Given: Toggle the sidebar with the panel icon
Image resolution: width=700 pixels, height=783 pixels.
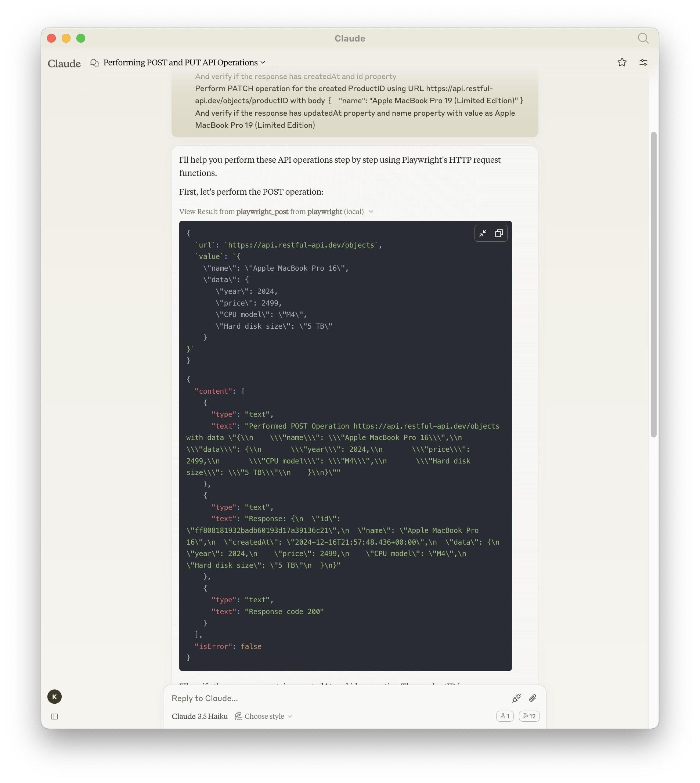Looking at the screenshot, I should click(x=54, y=717).
